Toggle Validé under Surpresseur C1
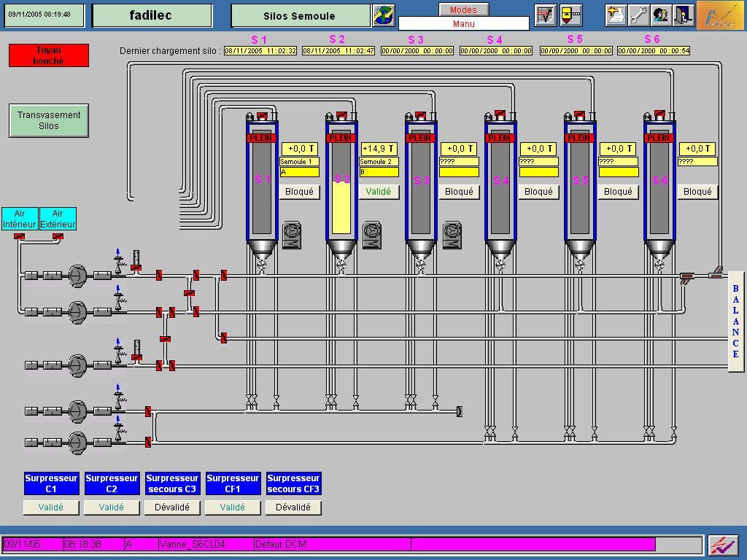 point(51,507)
